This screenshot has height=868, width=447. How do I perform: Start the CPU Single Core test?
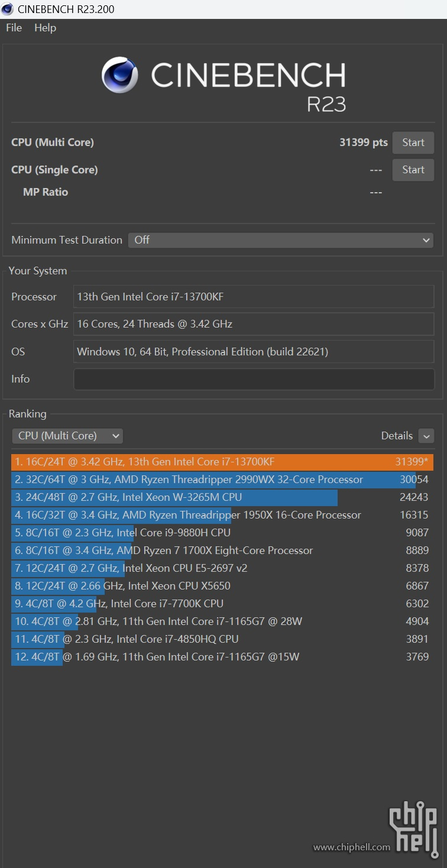[x=413, y=170]
